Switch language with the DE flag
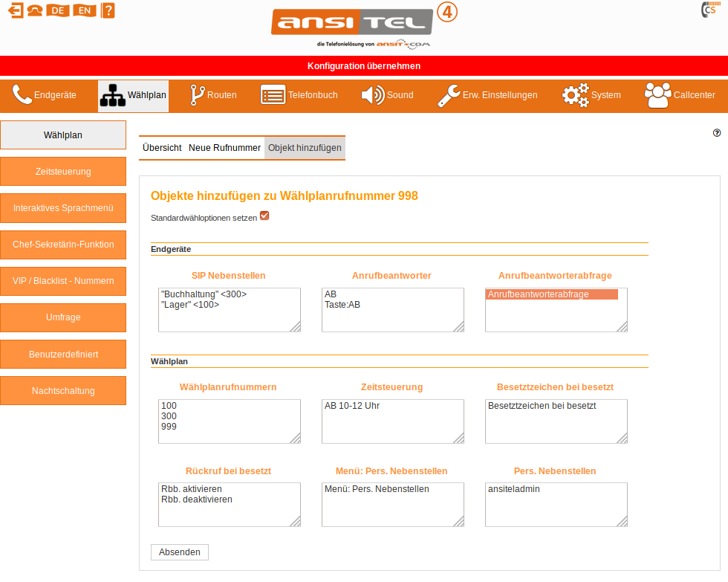 pos(57,10)
